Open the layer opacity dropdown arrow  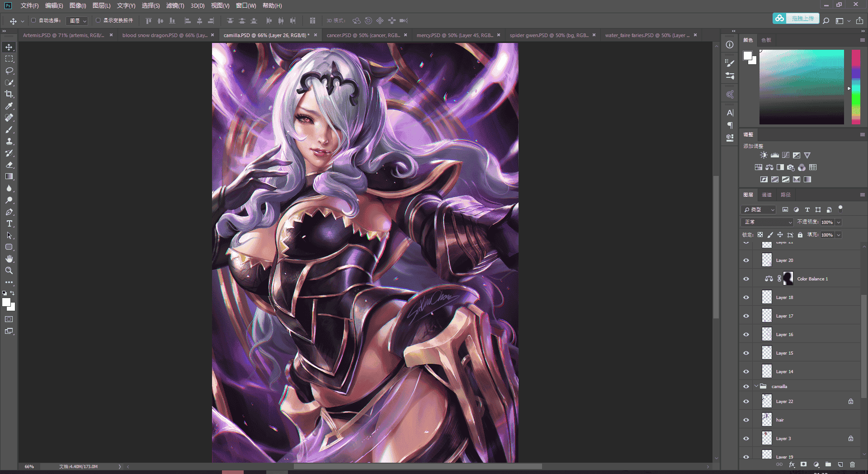(x=839, y=222)
